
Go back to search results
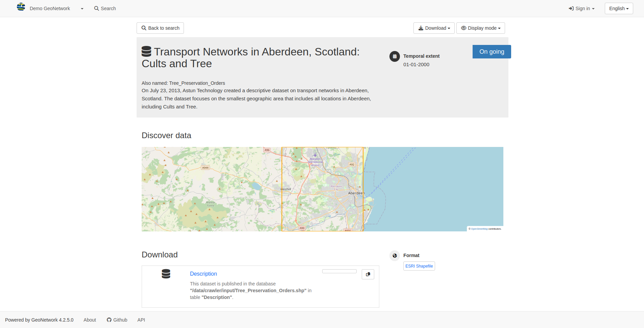coord(160,28)
